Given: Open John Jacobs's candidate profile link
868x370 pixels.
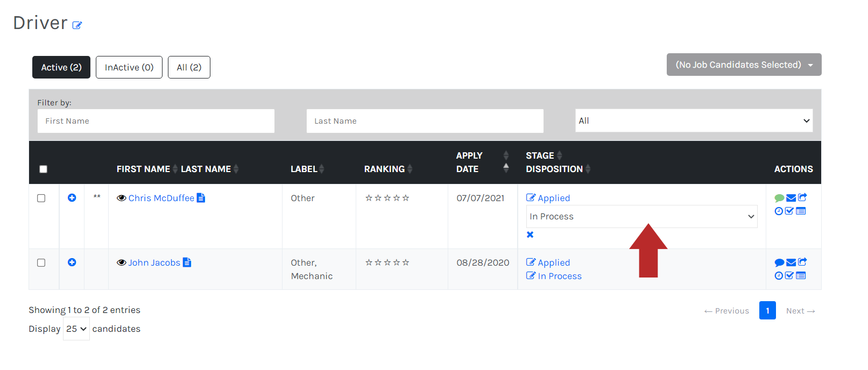Looking at the screenshot, I should coord(154,262).
